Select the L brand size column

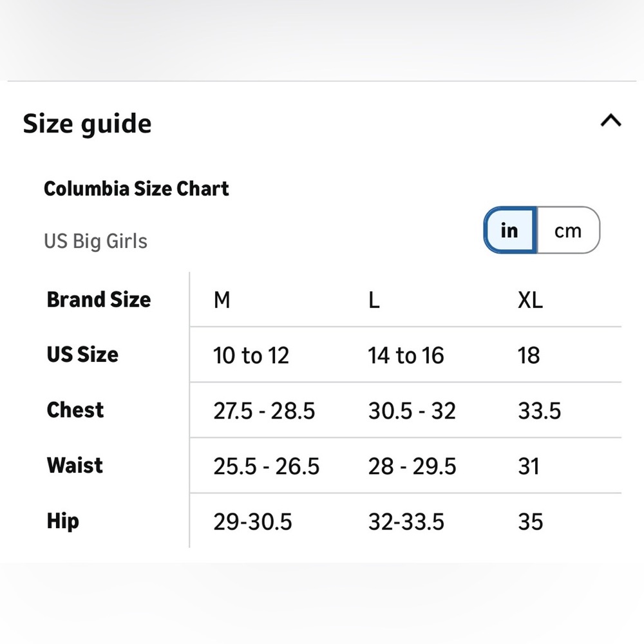374,300
